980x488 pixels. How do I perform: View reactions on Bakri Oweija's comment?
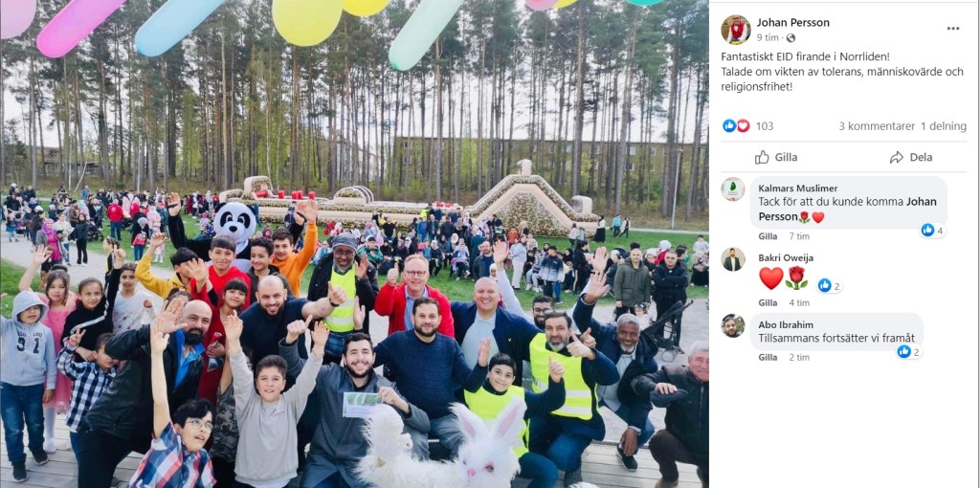[830, 285]
